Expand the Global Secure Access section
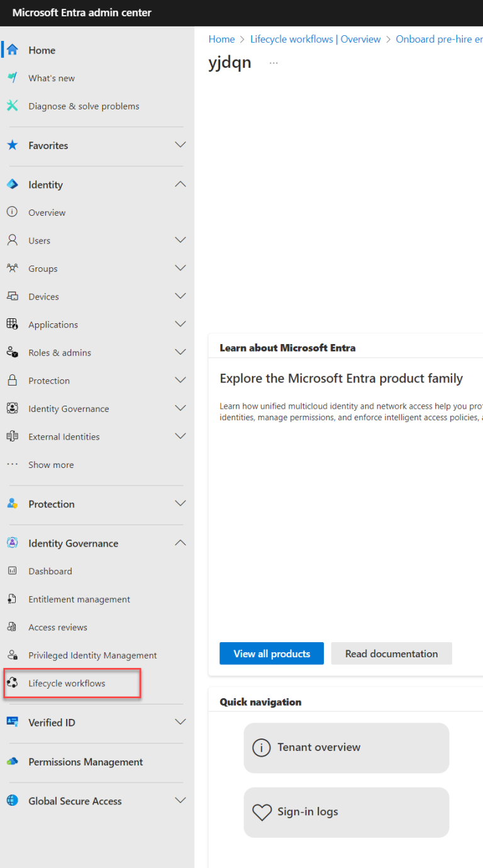The height and width of the screenshot is (868, 483). [x=180, y=800]
